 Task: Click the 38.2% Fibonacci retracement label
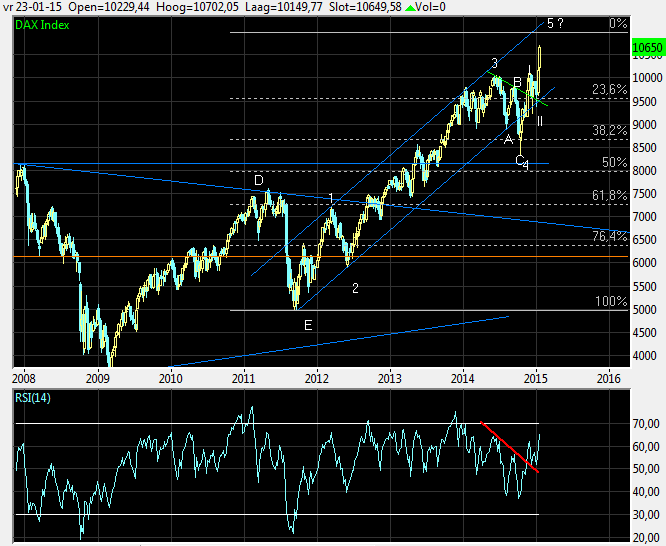pos(609,130)
